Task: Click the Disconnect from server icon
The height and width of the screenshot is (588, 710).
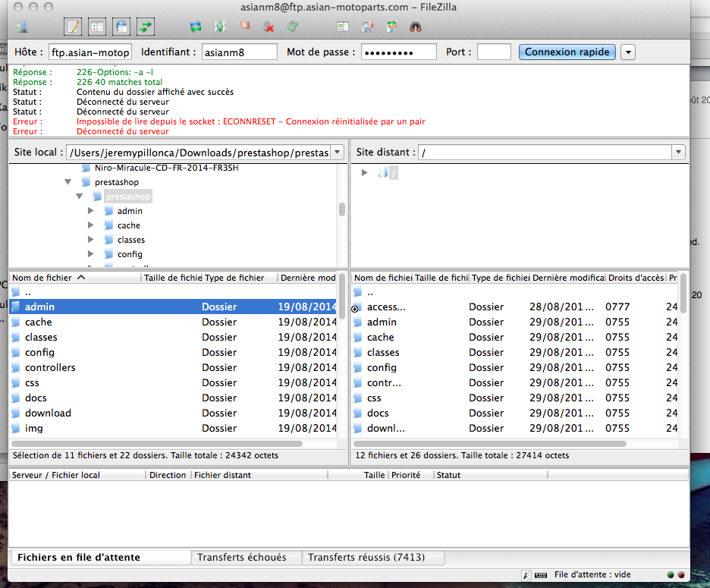Action: pyautogui.click(x=269, y=27)
